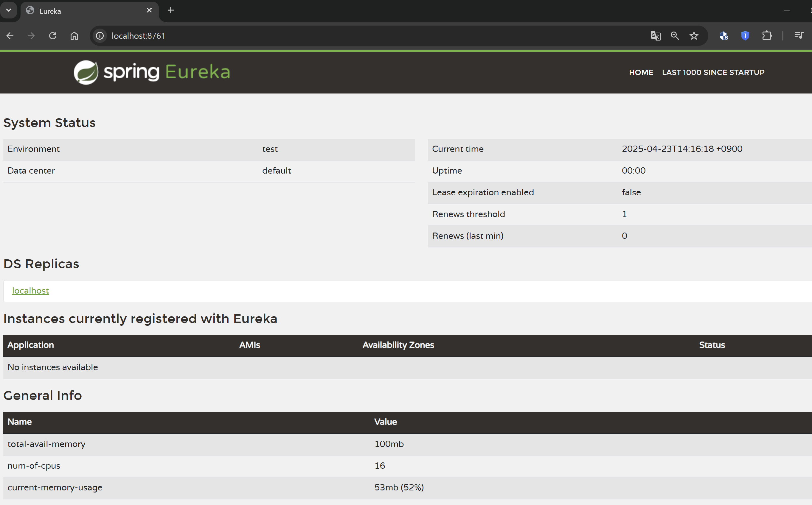Open the media control icon in toolbar

pos(799,36)
